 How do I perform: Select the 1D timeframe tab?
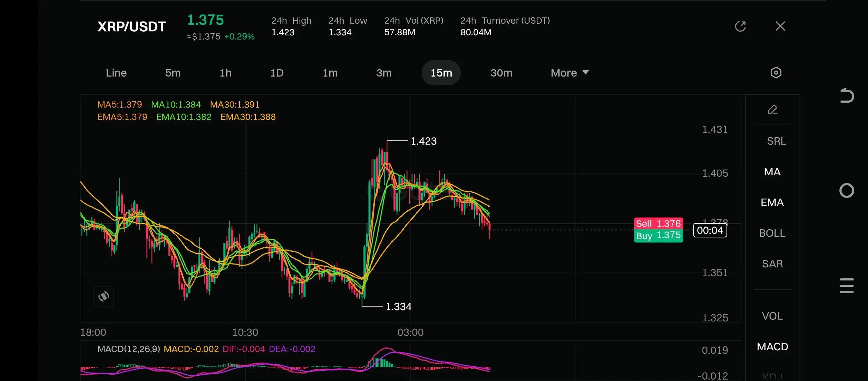point(277,73)
